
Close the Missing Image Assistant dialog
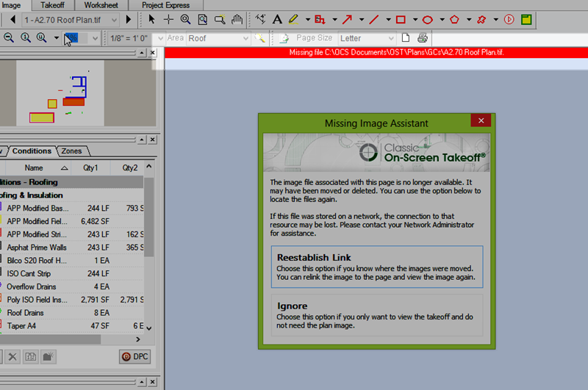pos(481,120)
